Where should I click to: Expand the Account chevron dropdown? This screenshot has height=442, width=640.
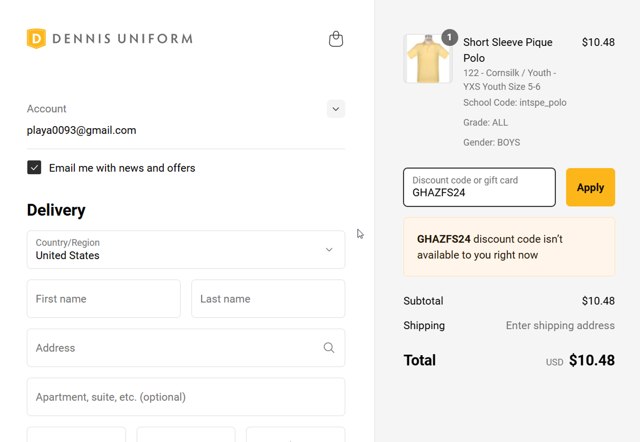pyautogui.click(x=336, y=109)
